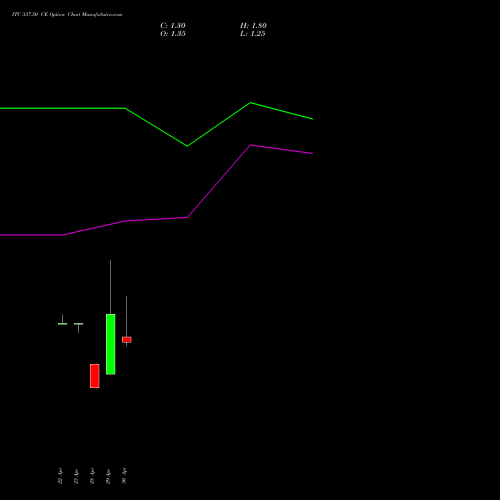Click the large green candle on 29 Apr

click(x=111, y=344)
